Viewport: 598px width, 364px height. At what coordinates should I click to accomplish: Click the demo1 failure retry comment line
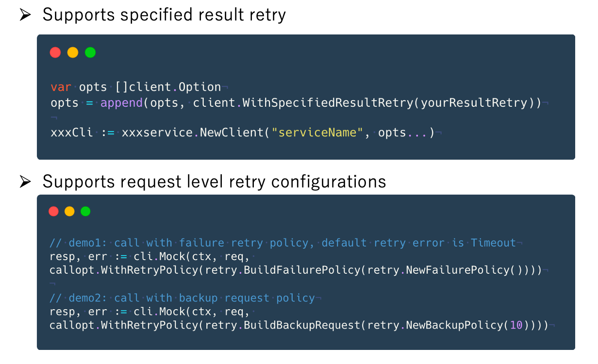tap(282, 243)
